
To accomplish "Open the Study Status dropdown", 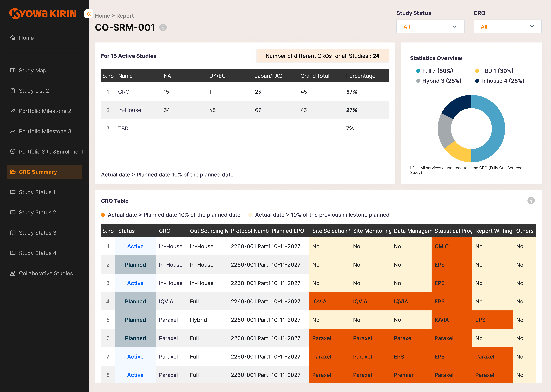I will coord(430,27).
